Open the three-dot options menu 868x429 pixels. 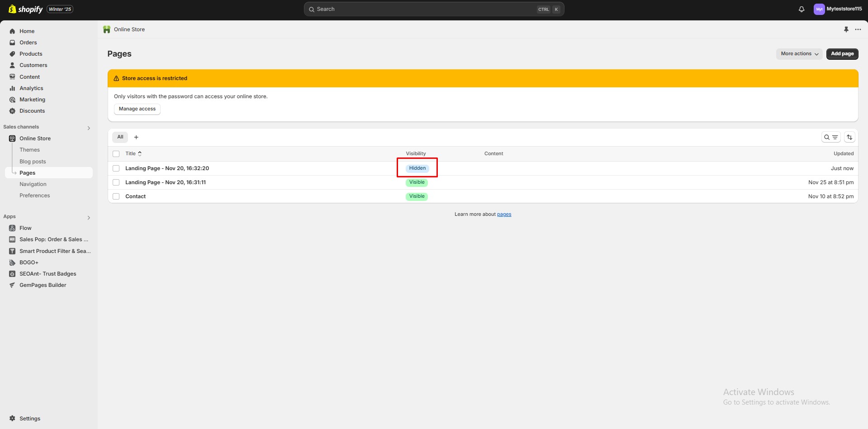[858, 29]
